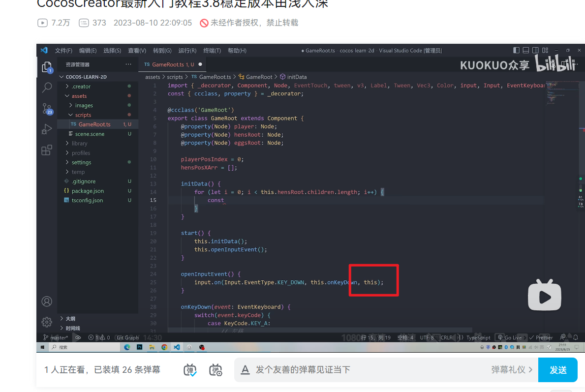Open the 转到(G) menu
The height and width of the screenshot is (392, 585).
pos(162,50)
